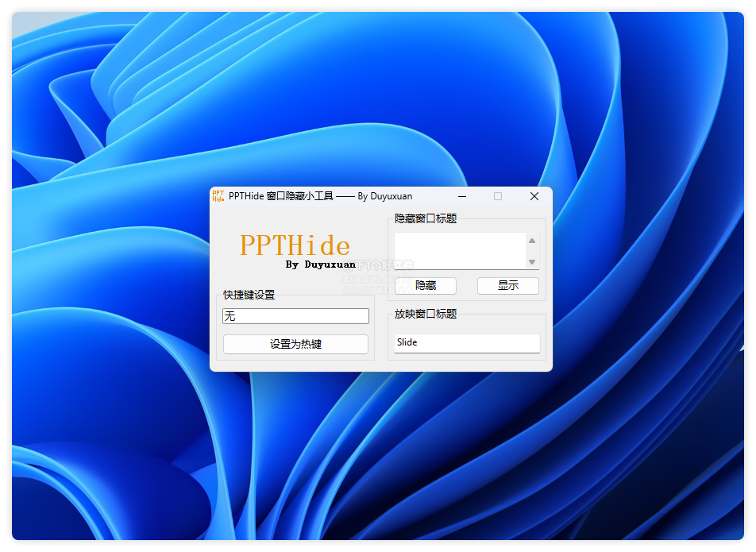Click inside the 隐藏窗口标题 text area
Image resolution: width=756 pixels, height=552 pixels.
[x=460, y=251]
